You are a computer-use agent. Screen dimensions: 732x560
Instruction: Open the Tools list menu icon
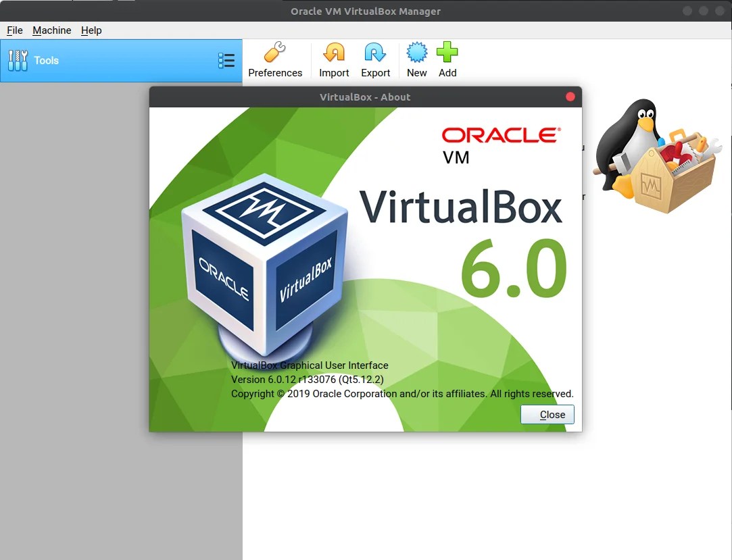click(226, 61)
